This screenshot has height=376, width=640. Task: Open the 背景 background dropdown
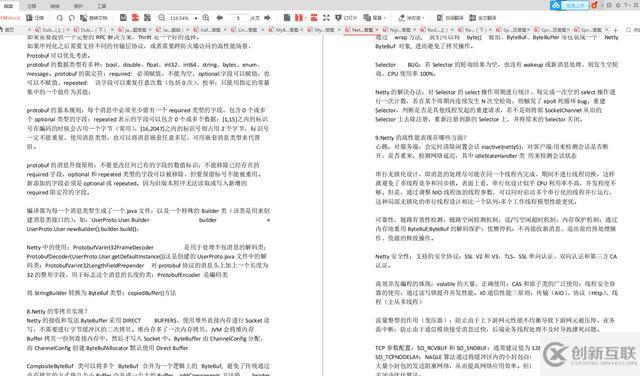pos(375,18)
